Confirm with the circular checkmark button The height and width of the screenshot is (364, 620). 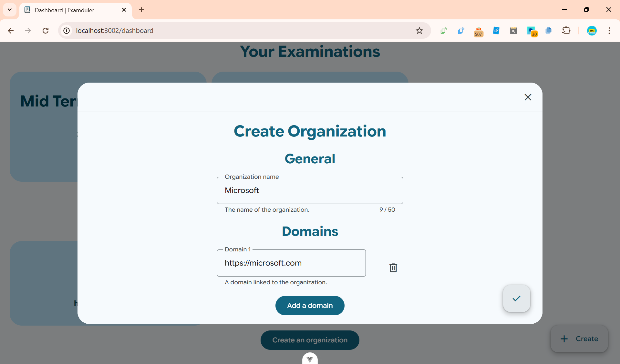point(516,298)
